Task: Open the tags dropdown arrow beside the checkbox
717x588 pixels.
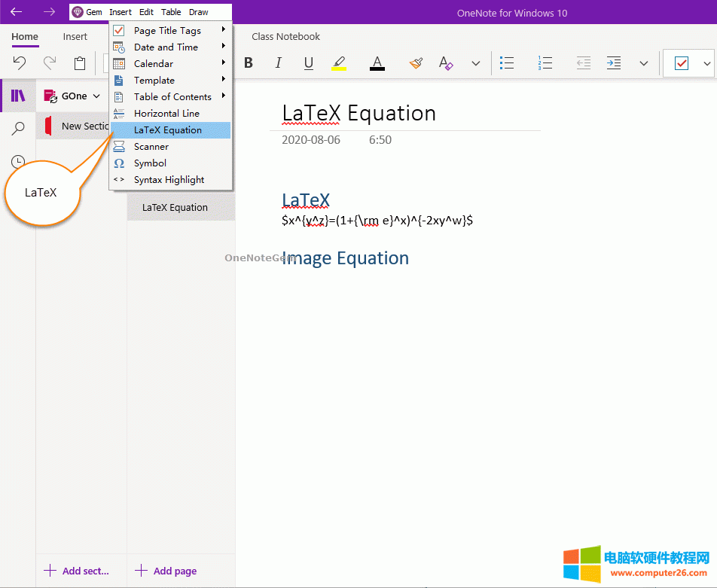Action: pyautogui.click(x=706, y=64)
